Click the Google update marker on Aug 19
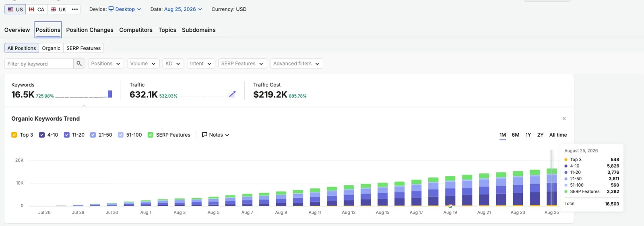This screenshot has height=226, width=644. [x=450, y=206]
